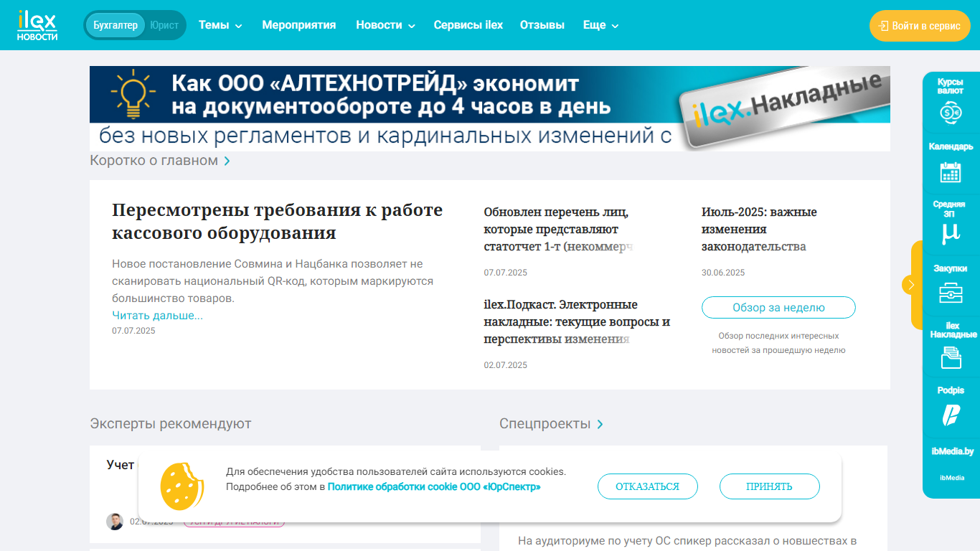
Task: Open Политике обработки cookie ООО «ЮрСпектр» link
Action: 434,487
